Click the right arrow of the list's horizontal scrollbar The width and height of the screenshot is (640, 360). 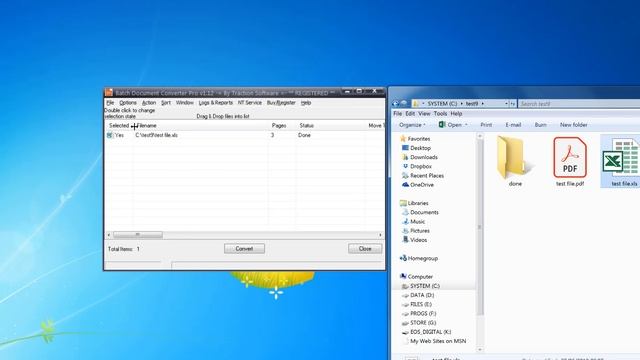pyautogui.click(x=380, y=235)
